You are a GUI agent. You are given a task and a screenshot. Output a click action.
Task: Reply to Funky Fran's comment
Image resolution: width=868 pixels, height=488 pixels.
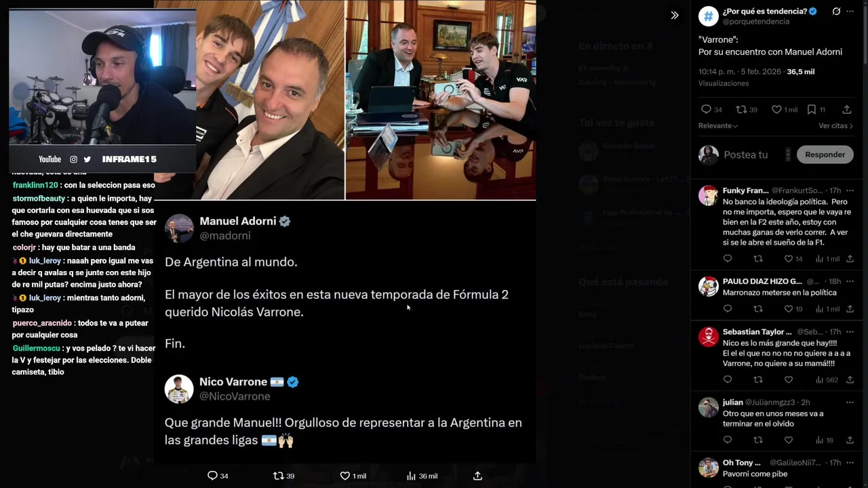coord(728,259)
